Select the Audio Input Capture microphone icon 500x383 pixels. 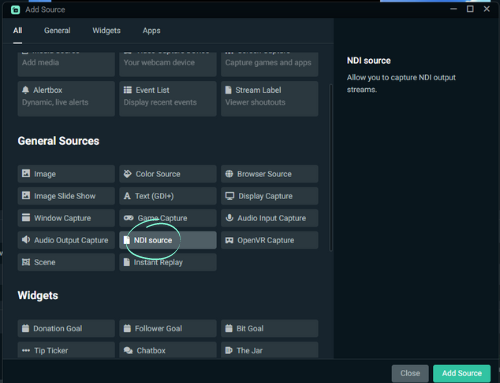(229, 218)
